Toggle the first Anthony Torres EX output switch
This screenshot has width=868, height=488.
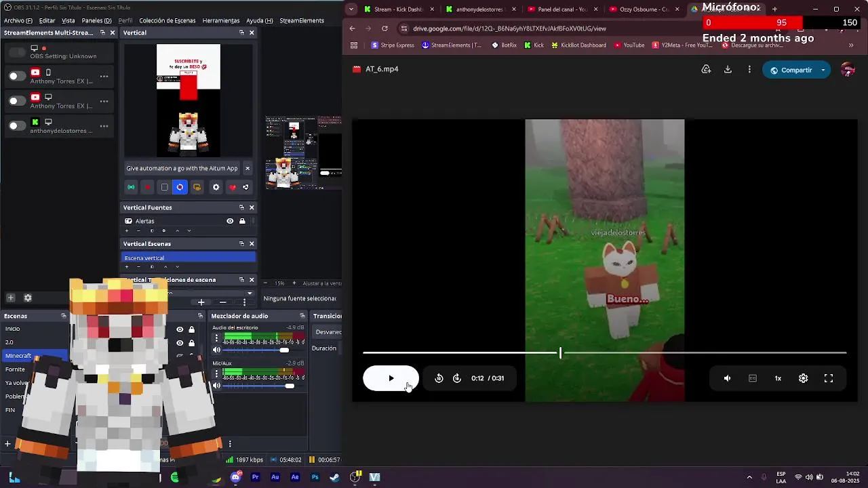point(17,76)
